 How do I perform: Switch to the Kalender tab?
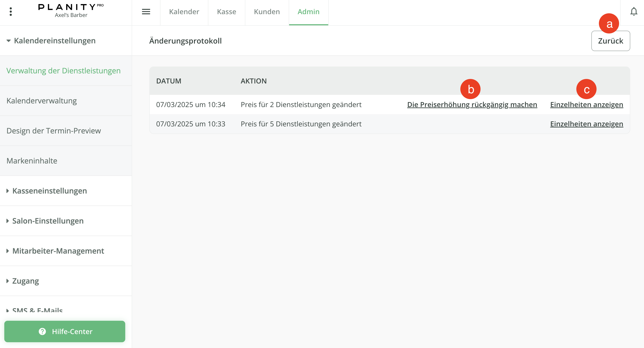point(184,12)
